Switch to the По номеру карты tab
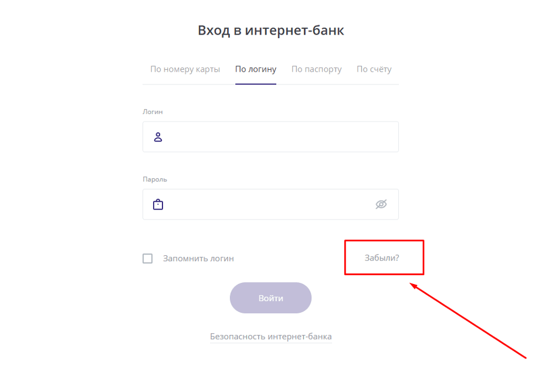 [x=185, y=69]
